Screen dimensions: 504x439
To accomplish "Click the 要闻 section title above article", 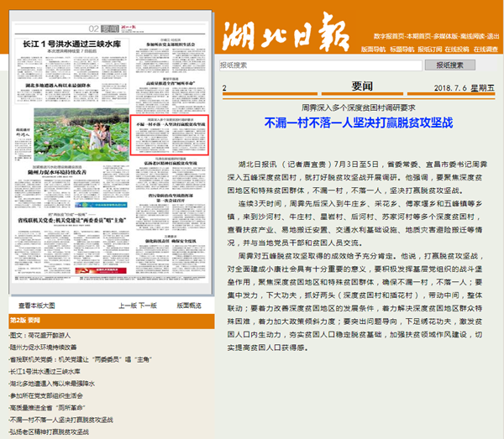I will (362, 86).
